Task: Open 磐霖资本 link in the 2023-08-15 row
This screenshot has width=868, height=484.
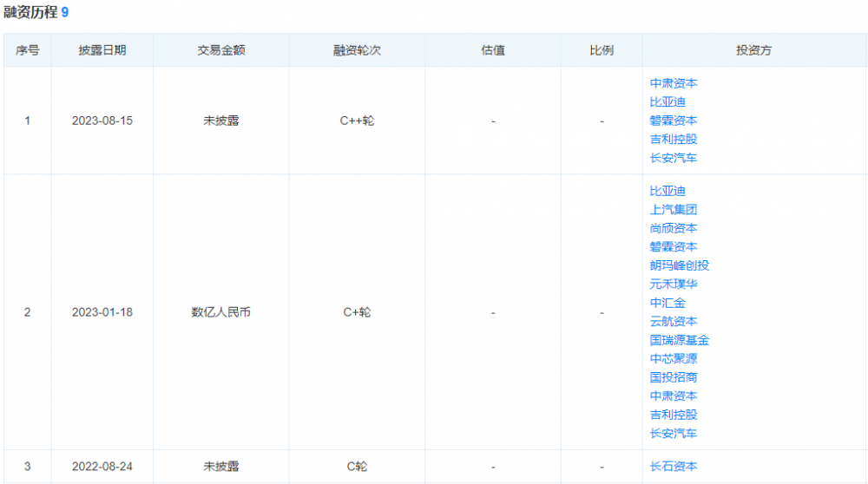Action: pos(674,121)
